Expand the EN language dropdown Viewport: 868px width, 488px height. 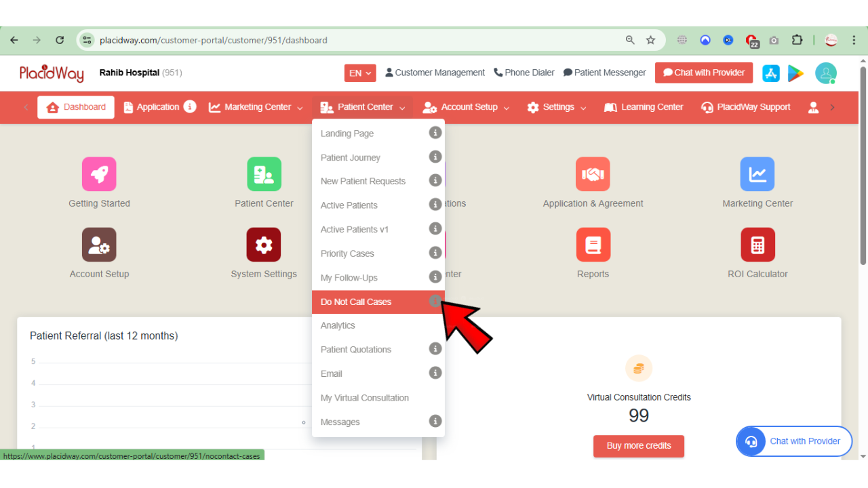359,73
